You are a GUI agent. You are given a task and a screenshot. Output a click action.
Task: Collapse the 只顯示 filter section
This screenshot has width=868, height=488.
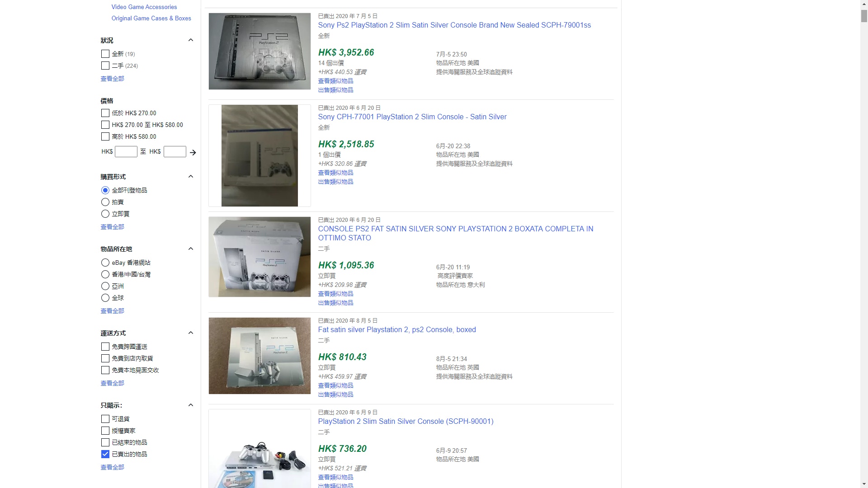click(x=191, y=405)
